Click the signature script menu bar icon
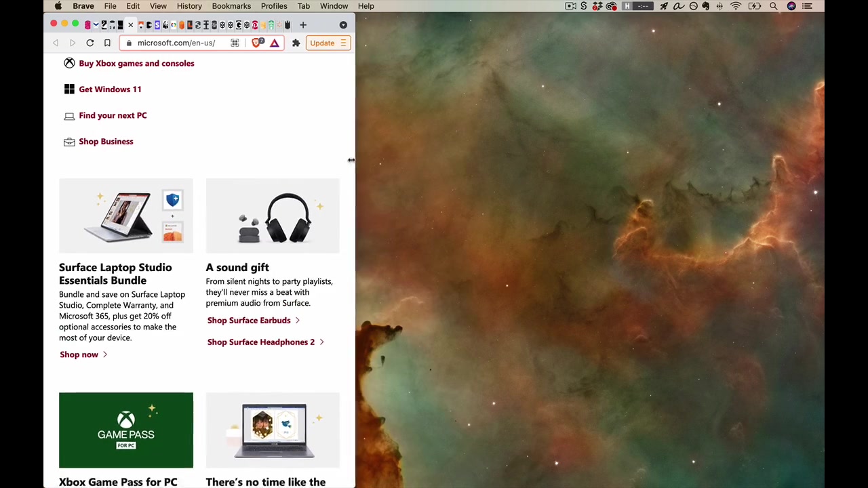 point(679,6)
